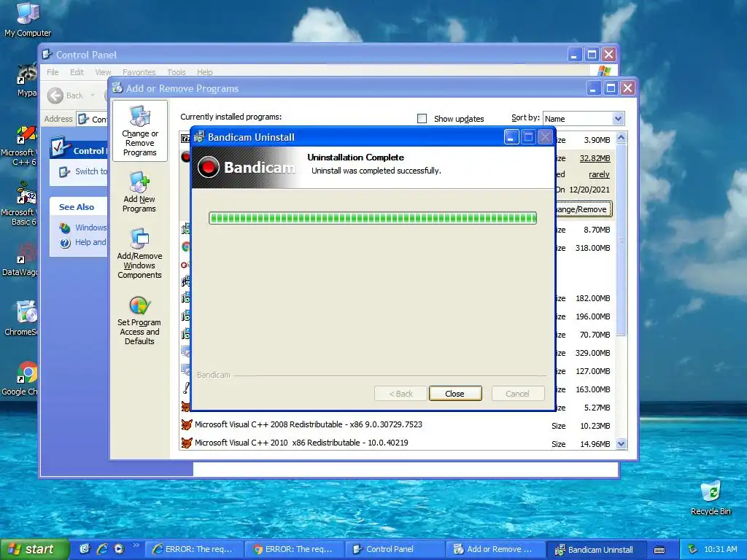The width and height of the screenshot is (747, 560).
Task: Open the File menu in Control Panel
Action: click(x=53, y=72)
